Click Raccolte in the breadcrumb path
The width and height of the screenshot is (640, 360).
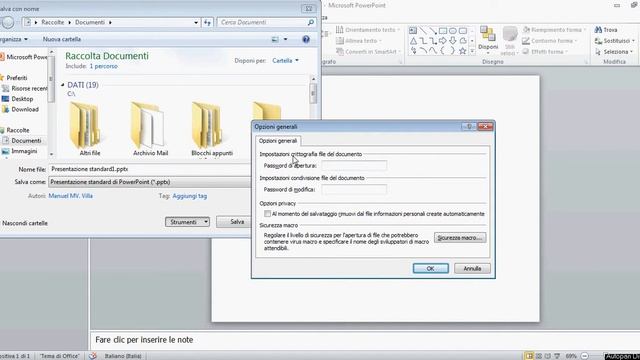tap(53, 22)
